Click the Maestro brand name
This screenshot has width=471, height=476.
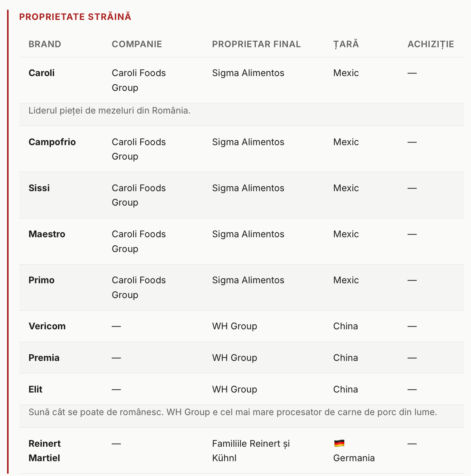tap(47, 234)
